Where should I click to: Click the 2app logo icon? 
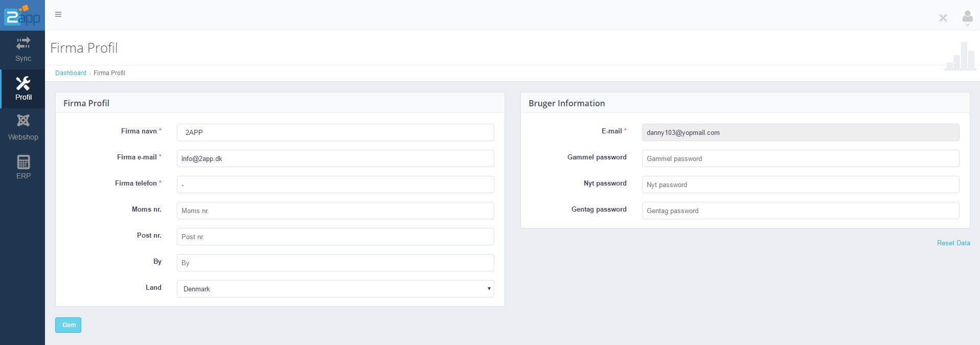pyautogui.click(x=22, y=15)
